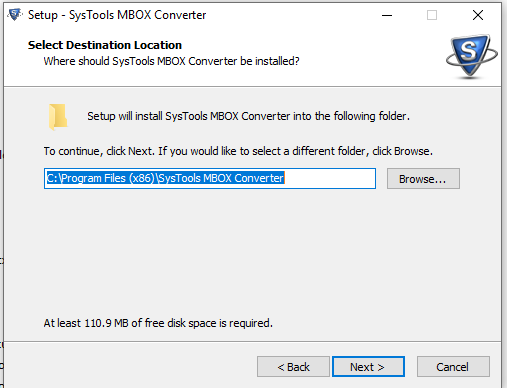
Task: Click the SysTools shield icon in title bar
Action: point(15,15)
